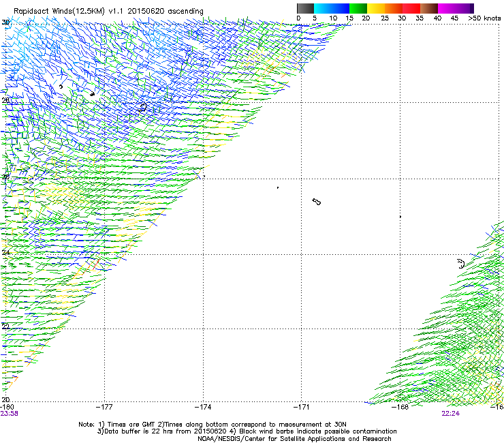Click the '>50 knots' legend label
The height and width of the screenshot is (443, 504).
tap(484, 18)
